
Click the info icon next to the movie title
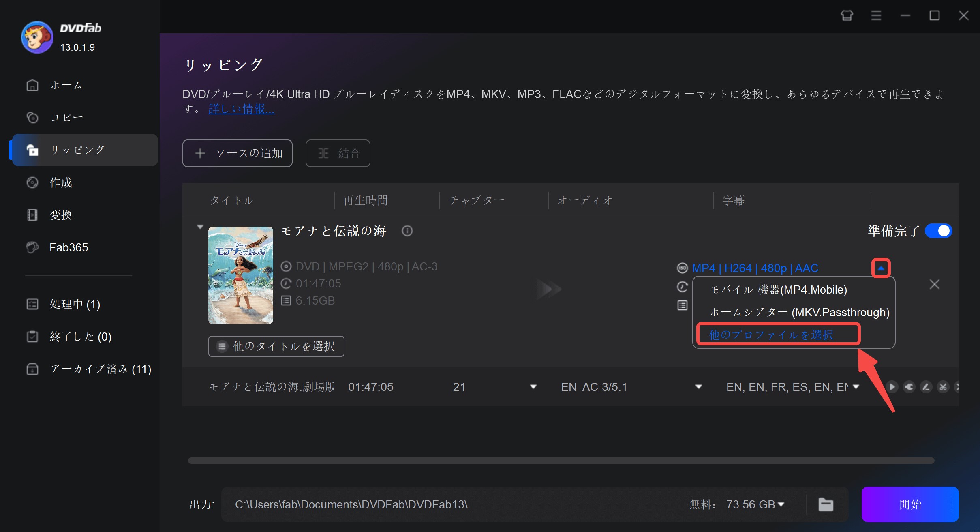(407, 231)
